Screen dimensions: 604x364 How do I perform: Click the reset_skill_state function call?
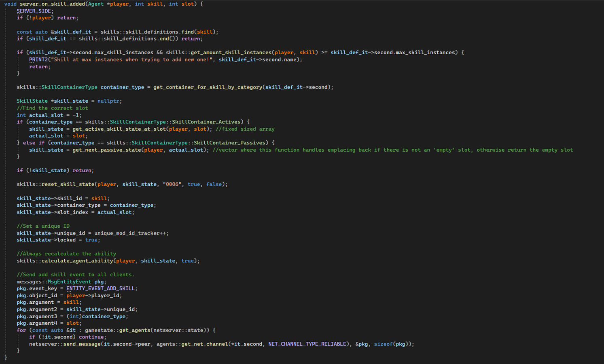[x=68, y=184]
